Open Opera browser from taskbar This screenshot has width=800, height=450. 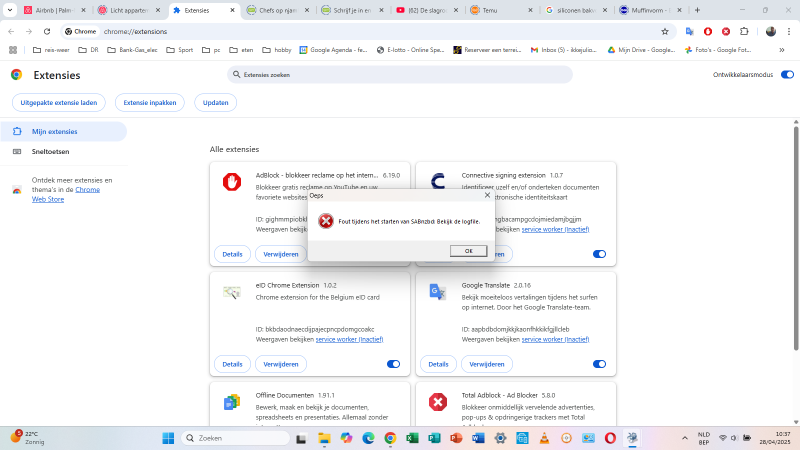tap(610, 438)
